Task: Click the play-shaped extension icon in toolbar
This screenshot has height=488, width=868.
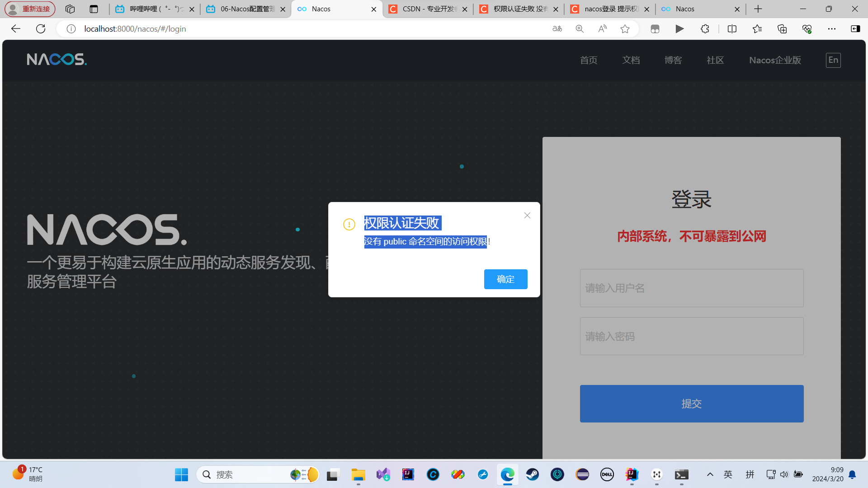Action: point(679,29)
